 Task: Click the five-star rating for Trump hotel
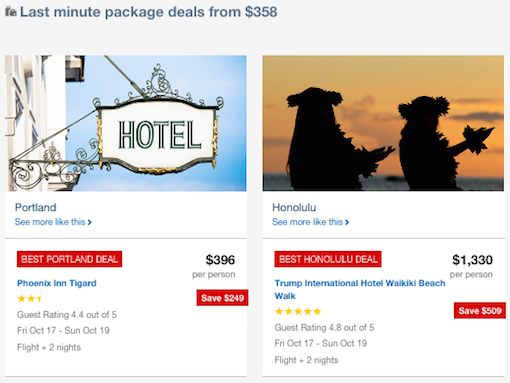point(298,312)
